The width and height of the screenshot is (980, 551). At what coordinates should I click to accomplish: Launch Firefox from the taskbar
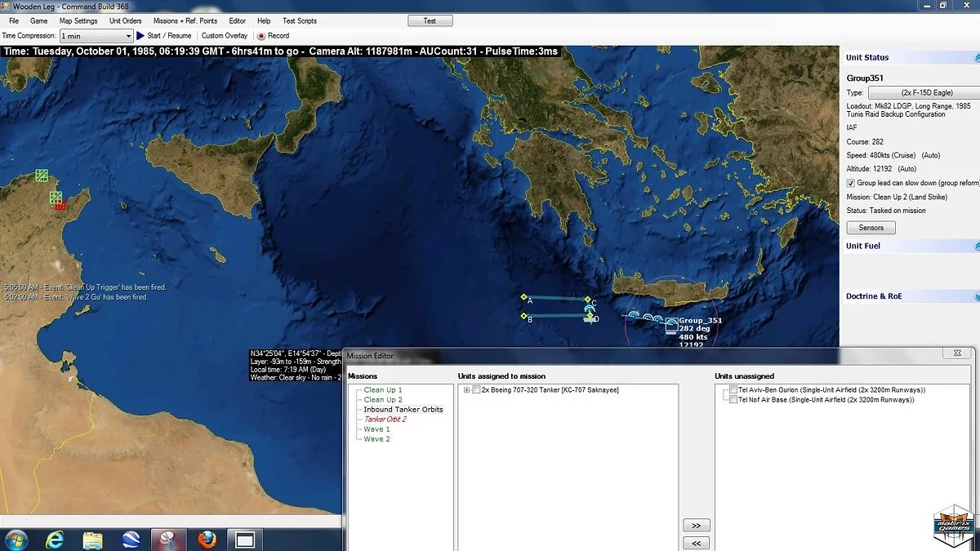[x=207, y=540]
